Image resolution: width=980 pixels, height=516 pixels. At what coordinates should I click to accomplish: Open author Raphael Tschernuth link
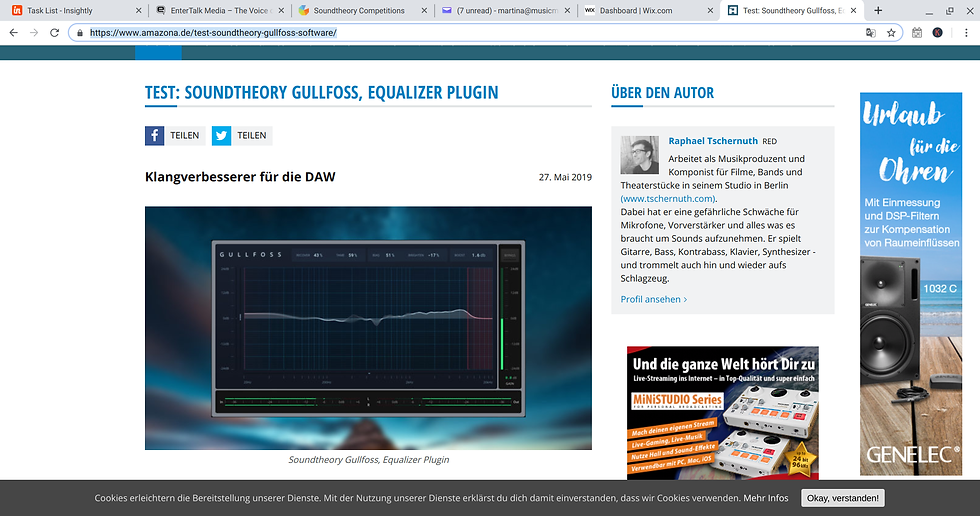point(712,141)
